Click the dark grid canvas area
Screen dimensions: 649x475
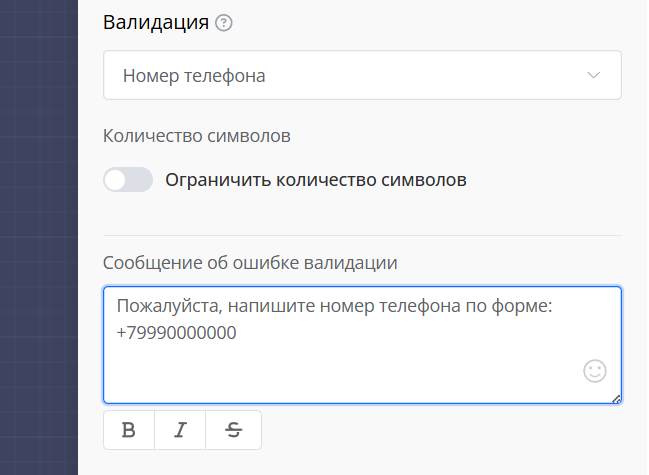click(x=38, y=240)
